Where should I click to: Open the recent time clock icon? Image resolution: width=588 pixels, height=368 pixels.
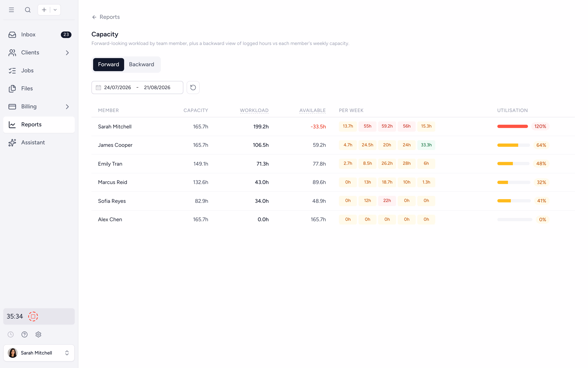[x=11, y=334]
